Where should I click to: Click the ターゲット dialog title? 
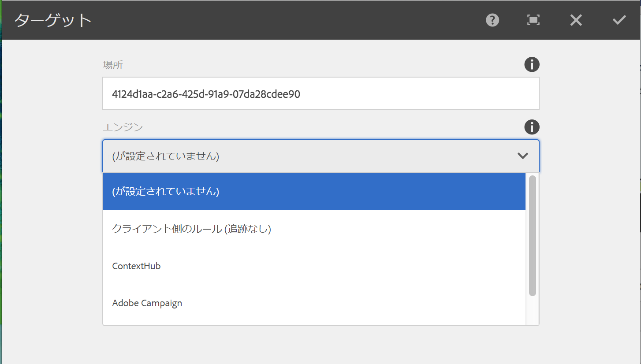point(53,20)
